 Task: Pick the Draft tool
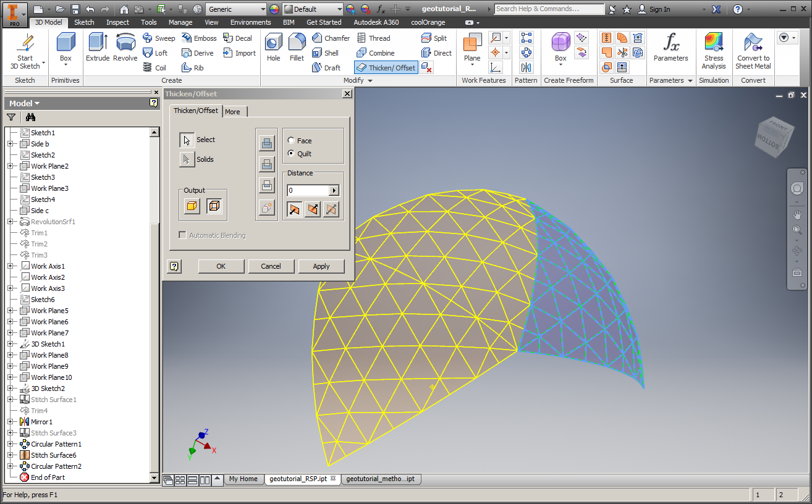click(326, 68)
